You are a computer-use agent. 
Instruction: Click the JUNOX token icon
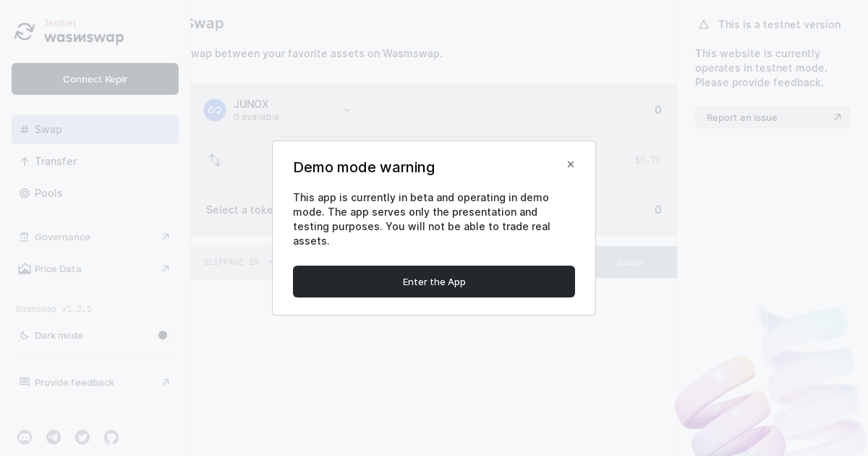tap(215, 110)
